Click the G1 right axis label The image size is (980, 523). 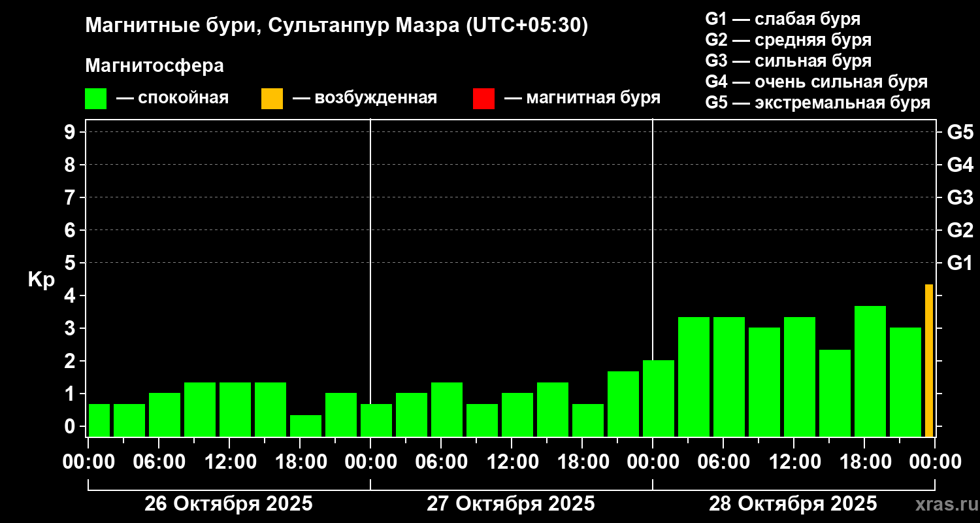[x=960, y=263]
